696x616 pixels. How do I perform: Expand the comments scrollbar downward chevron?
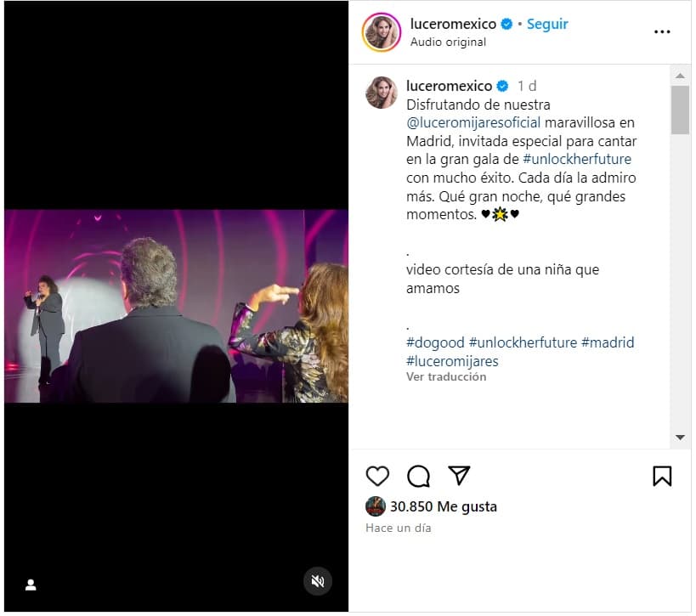[680, 438]
